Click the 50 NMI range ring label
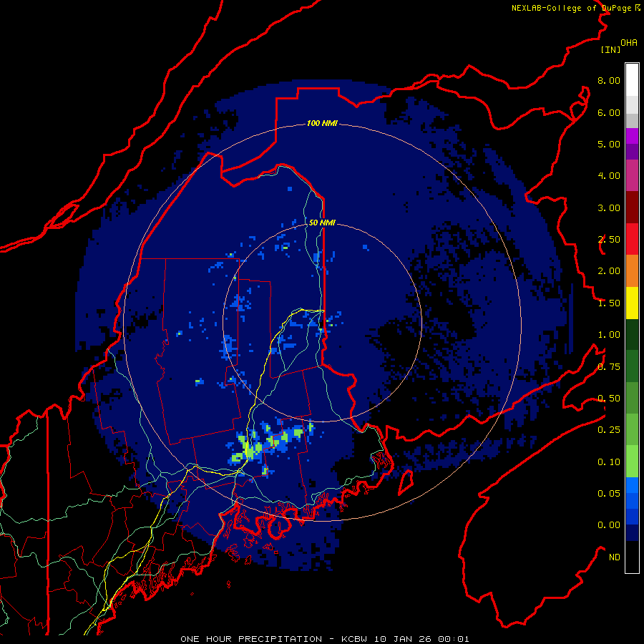The image size is (644, 644). pyautogui.click(x=322, y=223)
